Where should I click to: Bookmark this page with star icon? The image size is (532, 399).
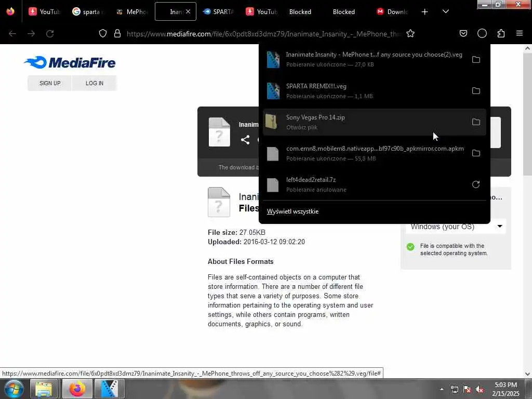(410, 34)
